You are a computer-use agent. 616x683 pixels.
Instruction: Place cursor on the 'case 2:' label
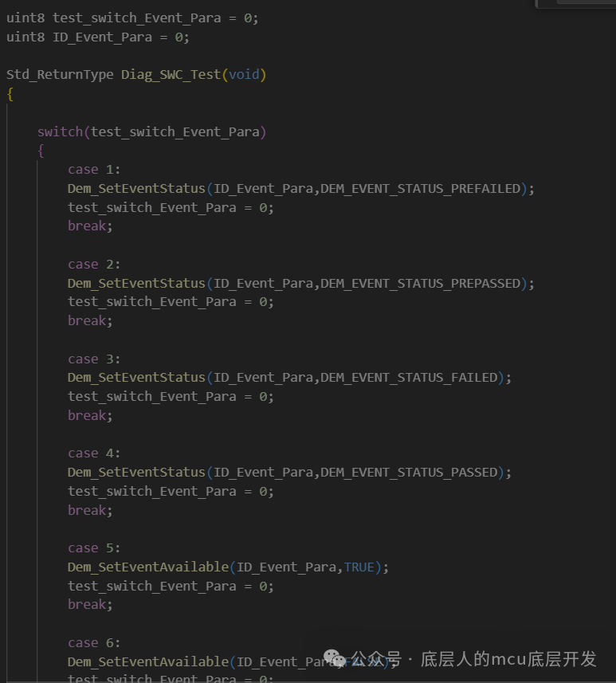94,264
